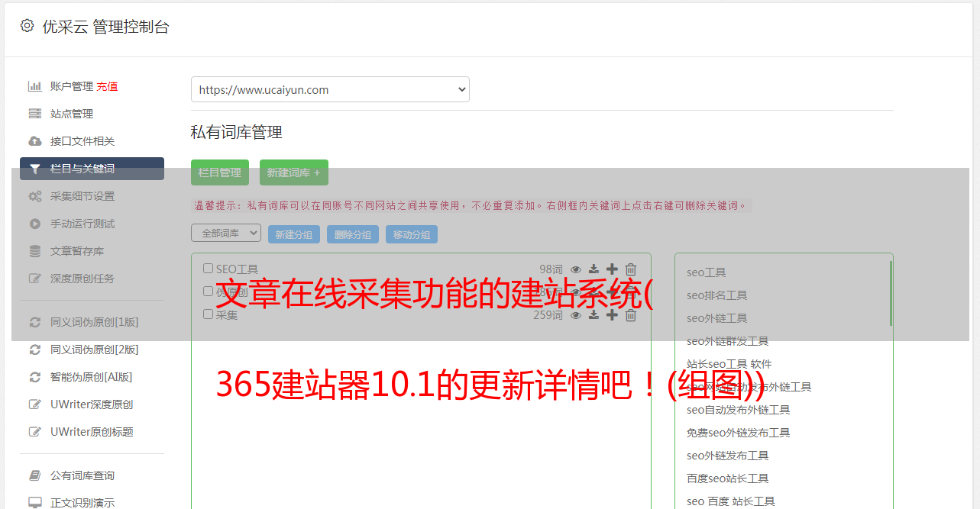Click the gear icon beside 优采云 管理控制台
Image resolution: width=980 pixels, height=509 pixels.
pyautogui.click(x=27, y=26)
